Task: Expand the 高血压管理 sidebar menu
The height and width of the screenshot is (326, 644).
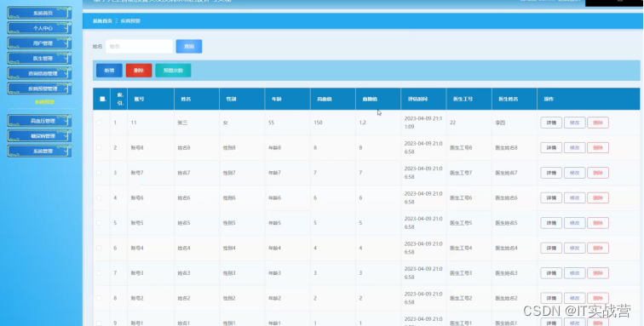Action: pos(39,121)
